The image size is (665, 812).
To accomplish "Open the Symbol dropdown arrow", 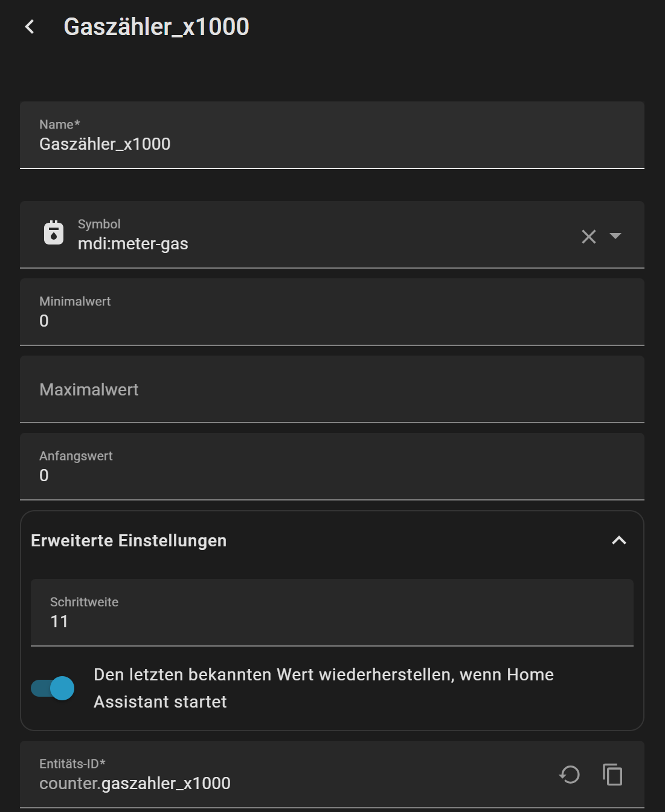I will (615, 235).
